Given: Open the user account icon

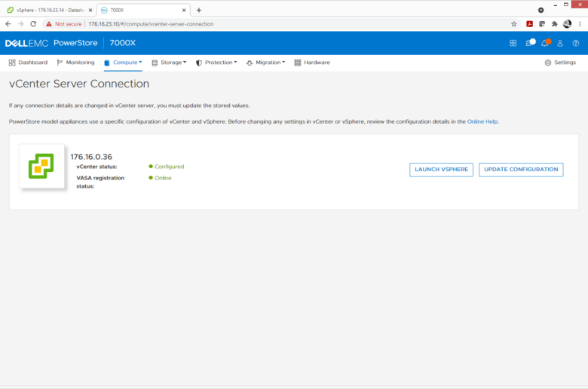Looking at the screenshot, I should pos(560,43).
